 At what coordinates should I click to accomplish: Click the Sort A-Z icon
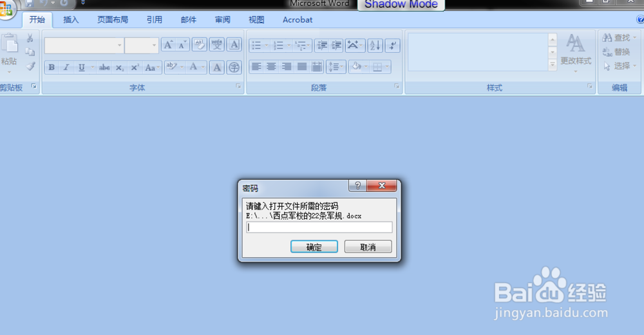375,45
